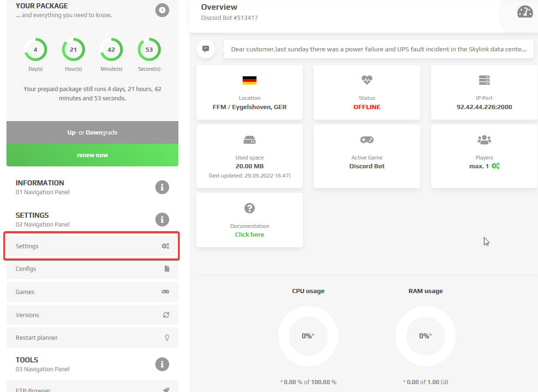This screenshot has height=392, width=538.
Task: Click the rocket icon in FTP-Browser row
Action: click(166, 390)
